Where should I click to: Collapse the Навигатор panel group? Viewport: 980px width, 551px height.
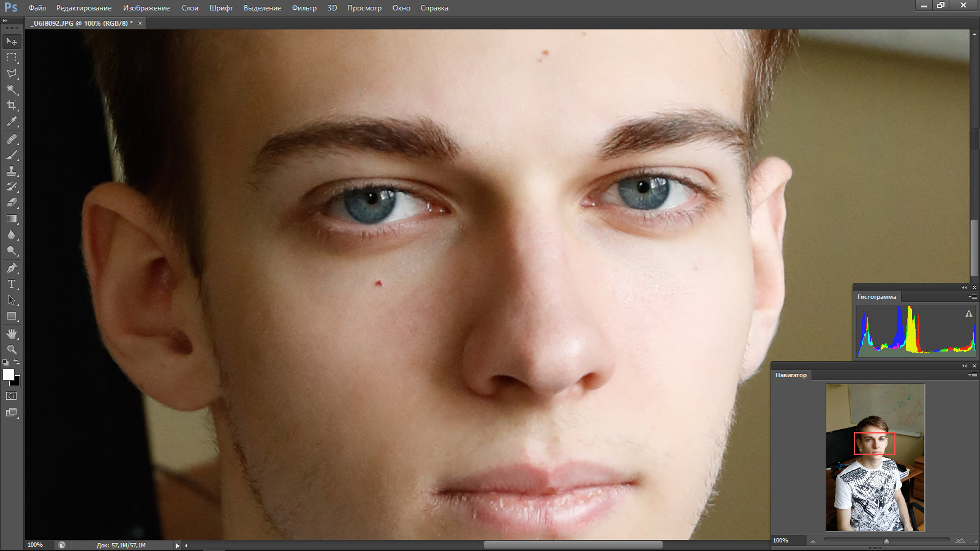(964, 365)
